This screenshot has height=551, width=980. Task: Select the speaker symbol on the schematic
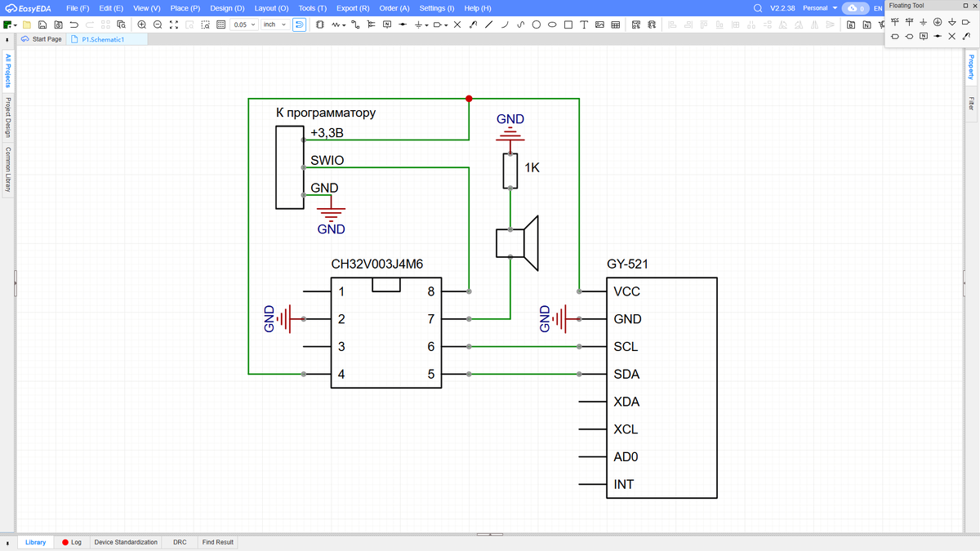(x=518, y=243)
